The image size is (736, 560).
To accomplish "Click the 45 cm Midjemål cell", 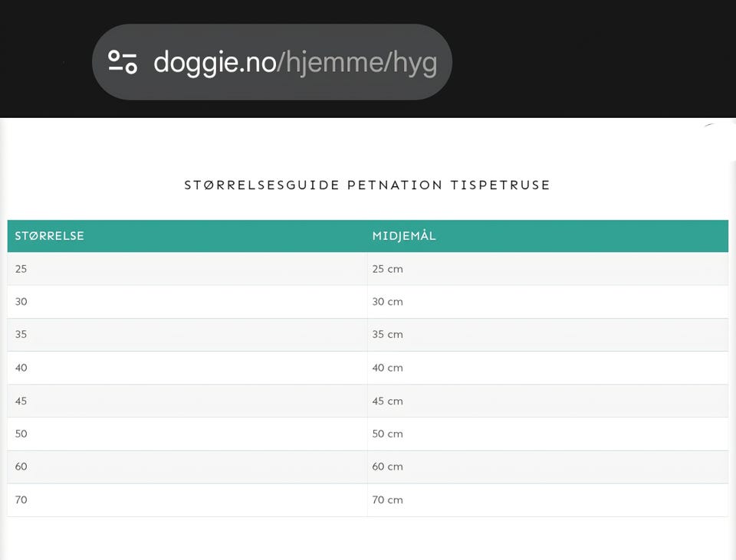I will coord(387,401).
